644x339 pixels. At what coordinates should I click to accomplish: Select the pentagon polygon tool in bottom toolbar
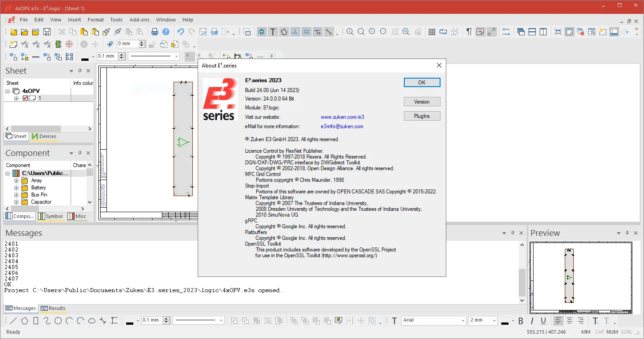tap(25, 321)
